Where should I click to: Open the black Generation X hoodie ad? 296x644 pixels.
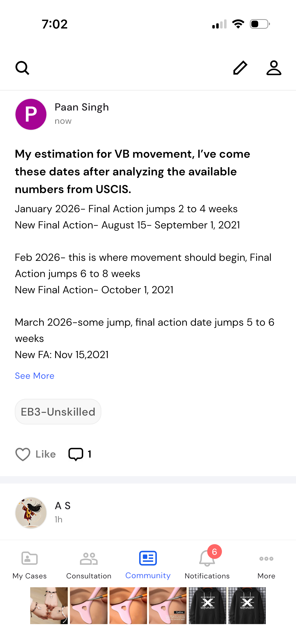(x=207, y=605)
